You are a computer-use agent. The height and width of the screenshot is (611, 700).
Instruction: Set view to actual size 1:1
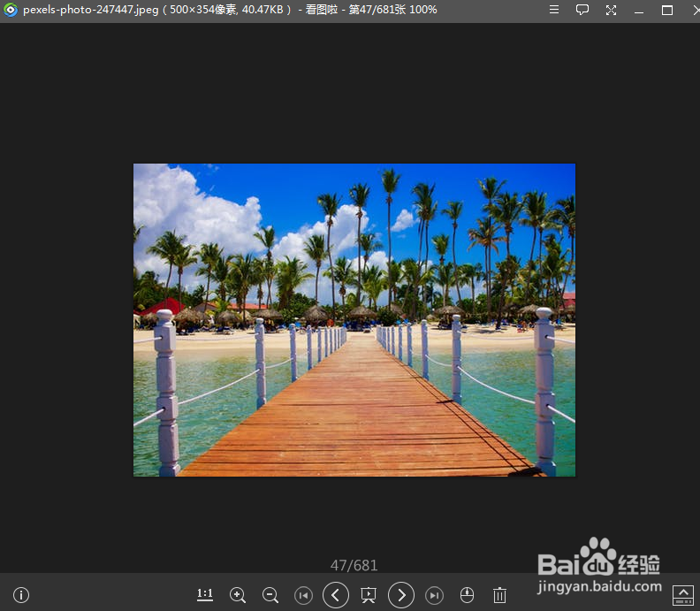click(205, 594)
